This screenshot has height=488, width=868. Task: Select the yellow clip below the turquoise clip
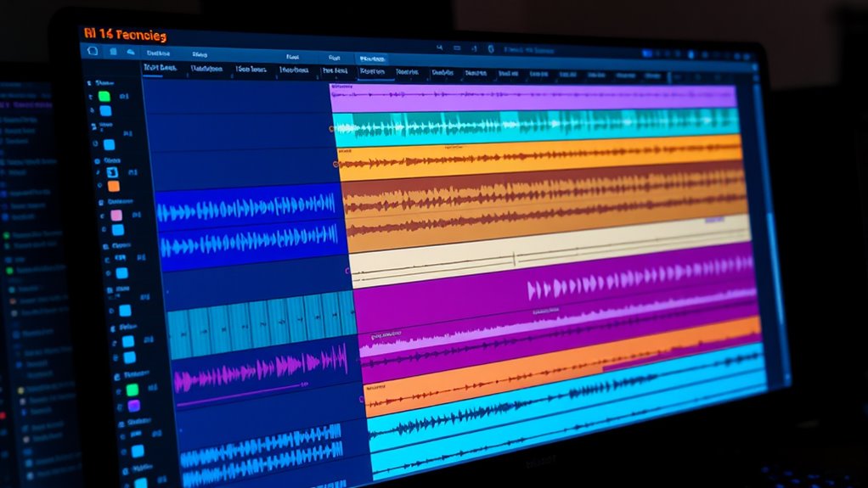tap(539, 156)
